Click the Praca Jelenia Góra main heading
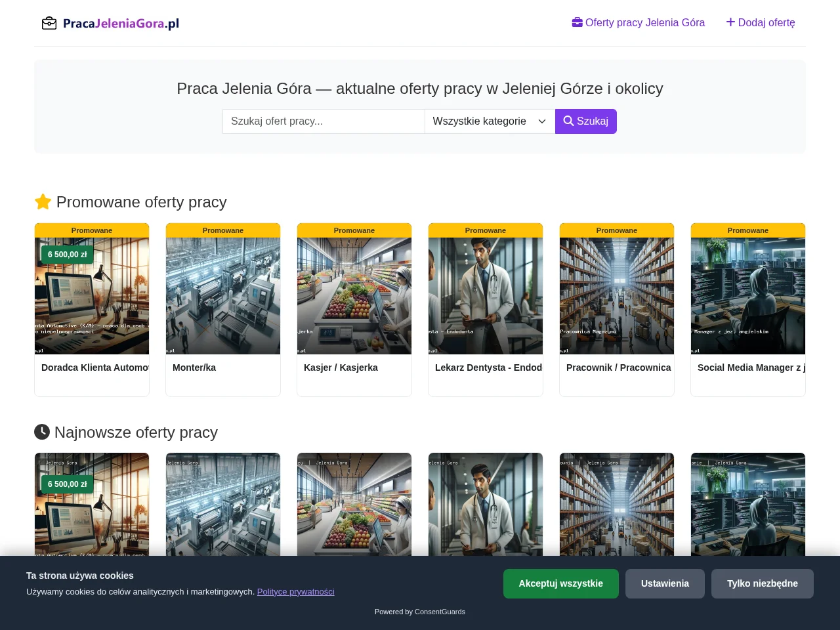 point(420,89)
